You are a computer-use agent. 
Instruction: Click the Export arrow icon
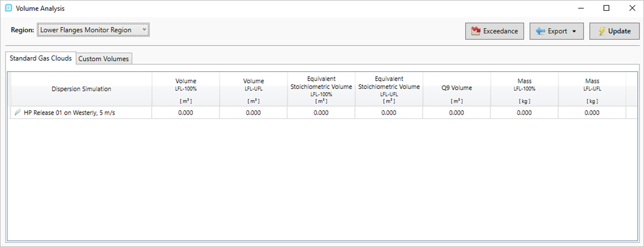pos(540,31)
